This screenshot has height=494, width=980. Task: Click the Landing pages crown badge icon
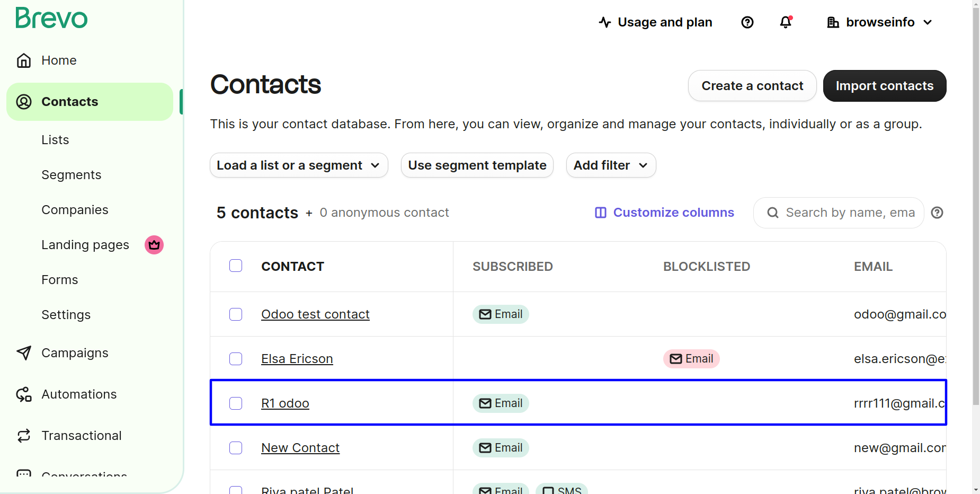click(x=154, y=245)
